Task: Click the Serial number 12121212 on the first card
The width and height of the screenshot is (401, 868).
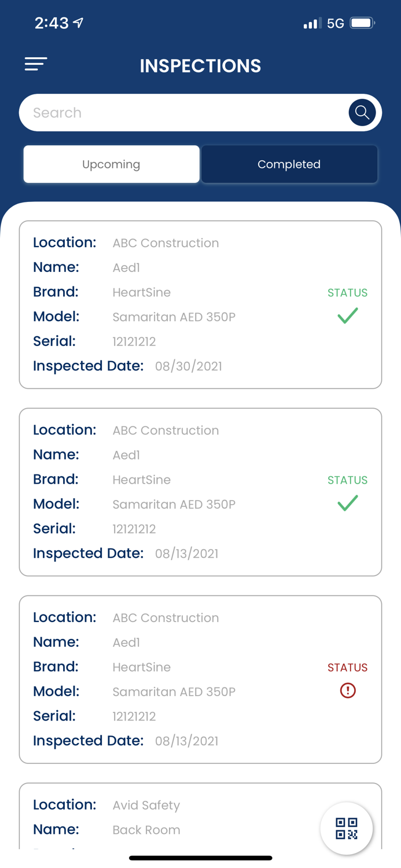Action: tap(134, 341)
